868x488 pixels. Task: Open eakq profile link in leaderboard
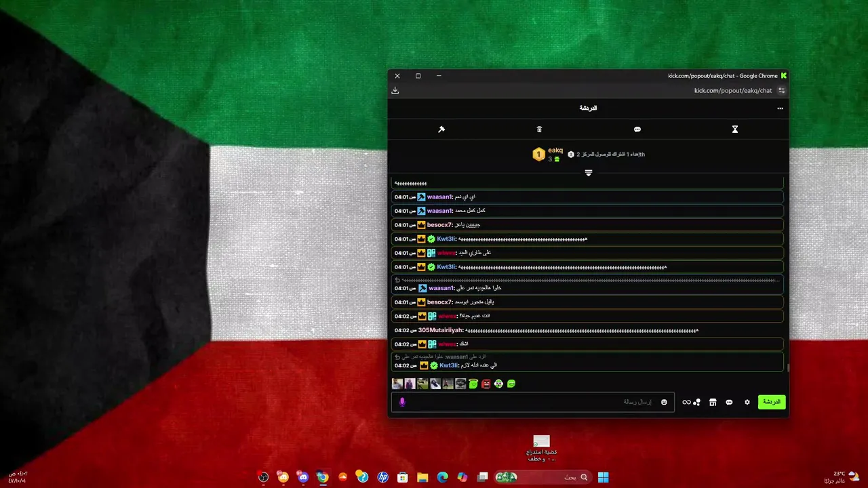tap(555, 150)
